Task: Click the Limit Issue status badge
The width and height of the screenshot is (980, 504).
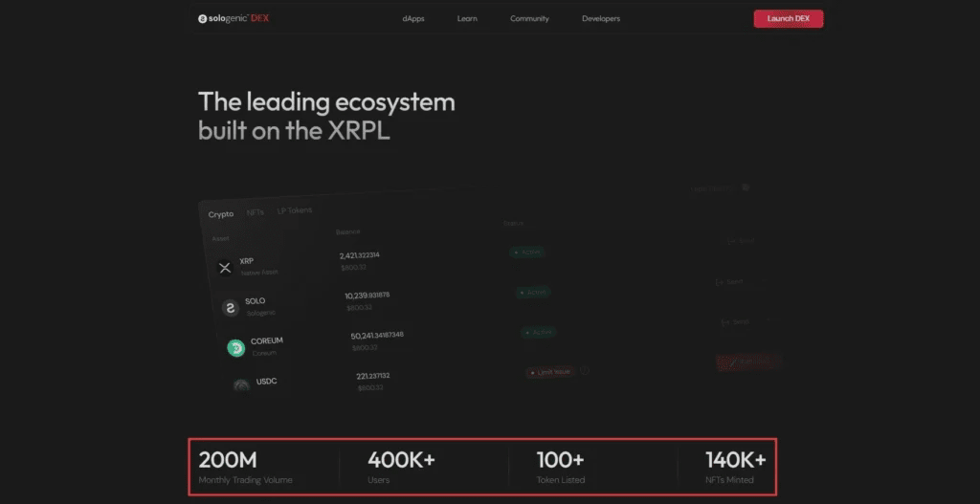Action: click(550, 372)
